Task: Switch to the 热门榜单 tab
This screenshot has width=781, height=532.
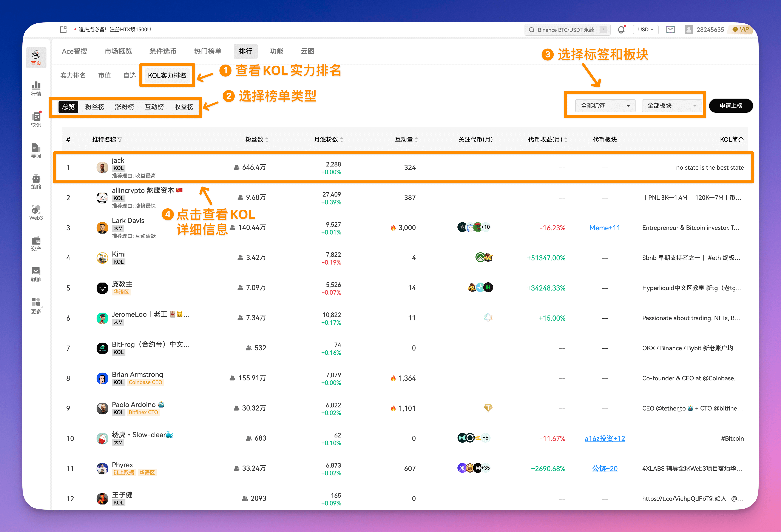Action: 207,51
